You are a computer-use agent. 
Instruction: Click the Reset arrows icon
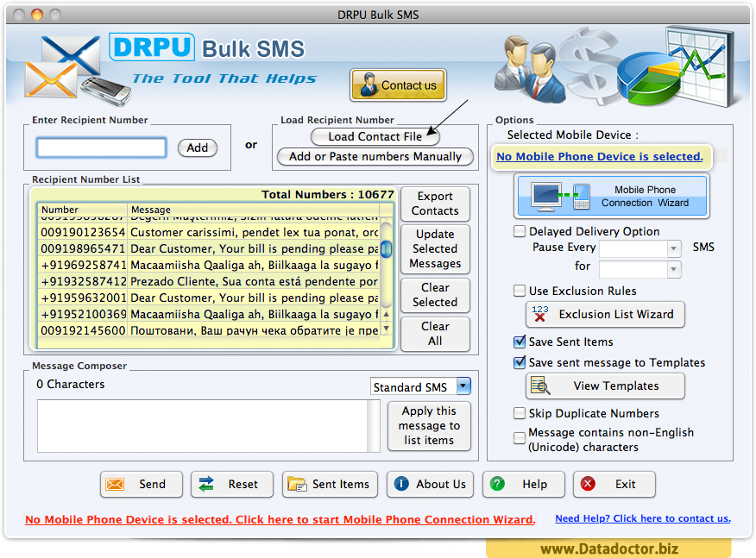pos(206,484)
